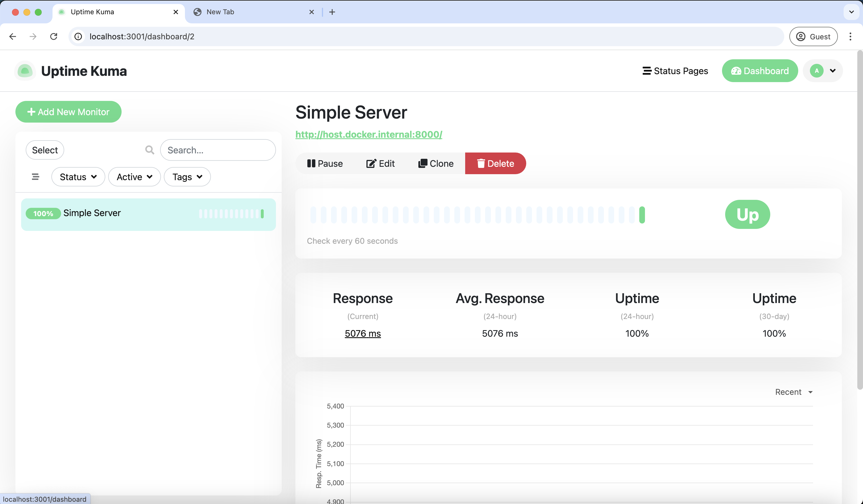This screenshot has width=863, height=504.
Task: Select the search magnifier icon
Action: (150, 150)
